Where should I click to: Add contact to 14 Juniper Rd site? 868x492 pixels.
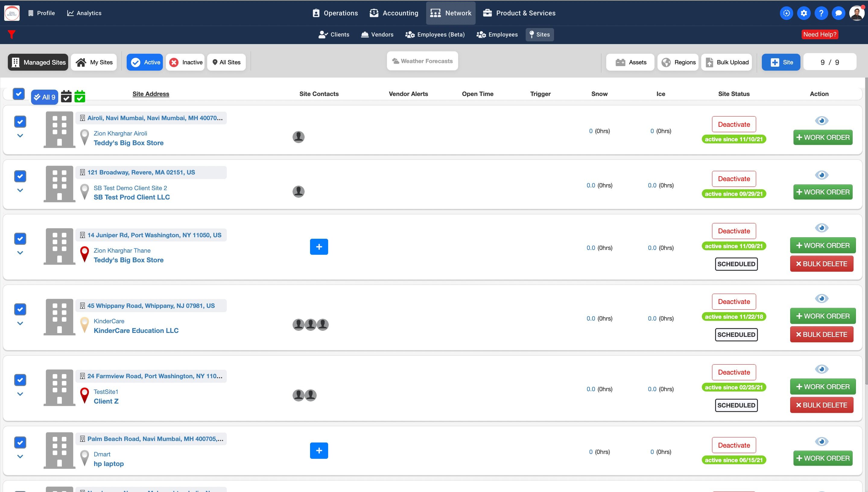[319, 247]
